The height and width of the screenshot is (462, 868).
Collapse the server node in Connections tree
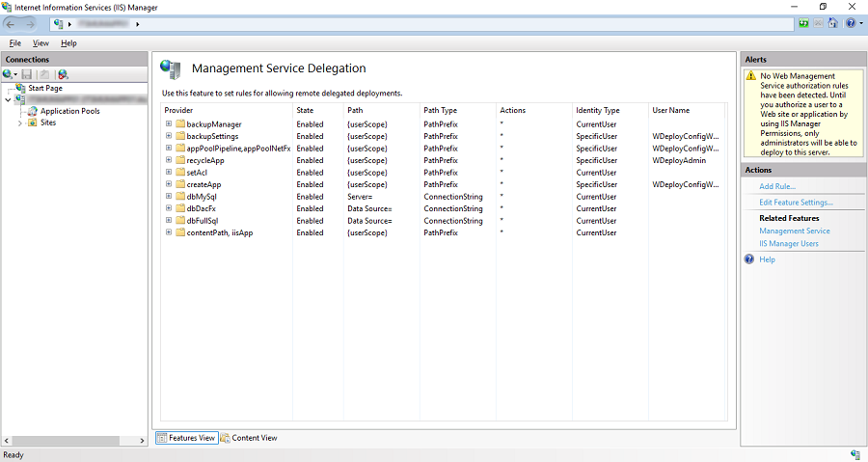click(8, 99)
